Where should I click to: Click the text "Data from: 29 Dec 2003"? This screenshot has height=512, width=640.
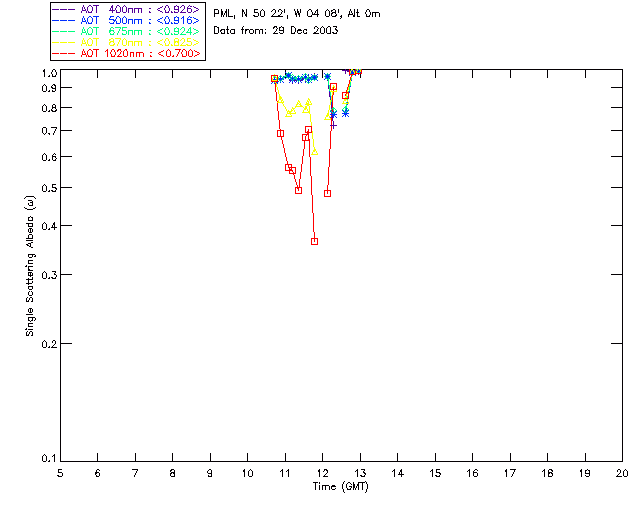click(276, 31)
